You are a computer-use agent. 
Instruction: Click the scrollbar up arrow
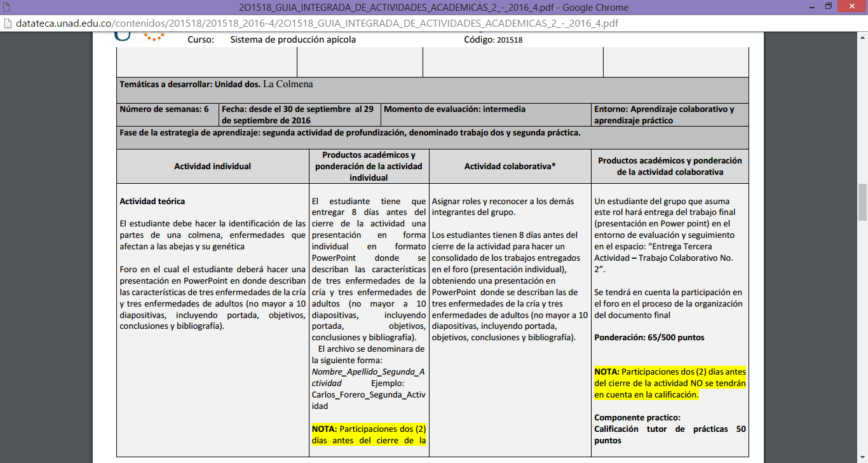pyautogui.click(x=862, y=38)
